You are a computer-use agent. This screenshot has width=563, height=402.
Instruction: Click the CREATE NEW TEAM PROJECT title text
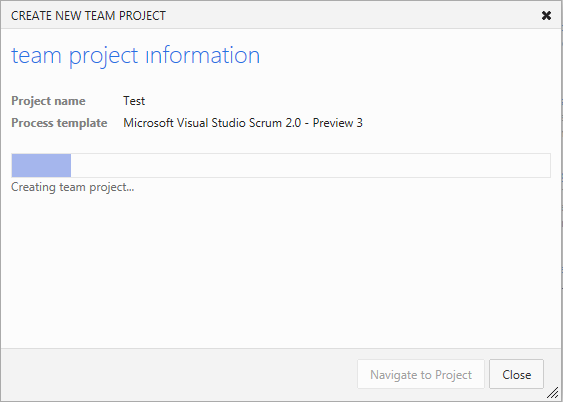point(88,16)
